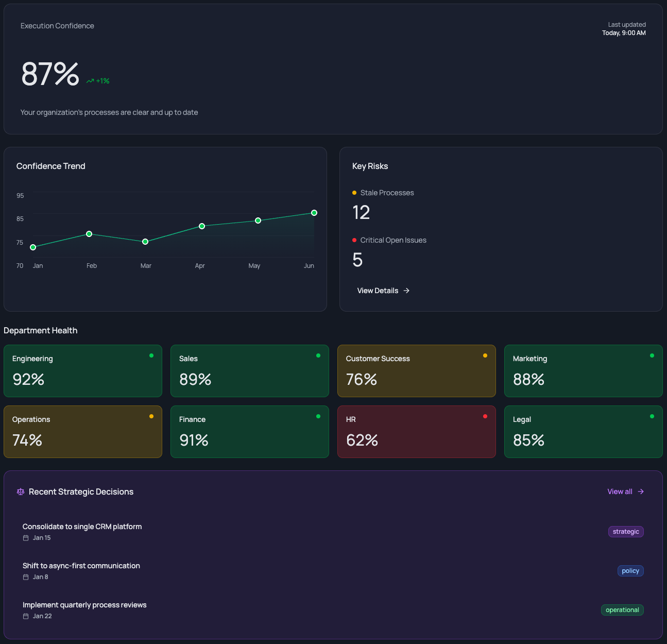Select the Customer Success department card

[416, 371]
